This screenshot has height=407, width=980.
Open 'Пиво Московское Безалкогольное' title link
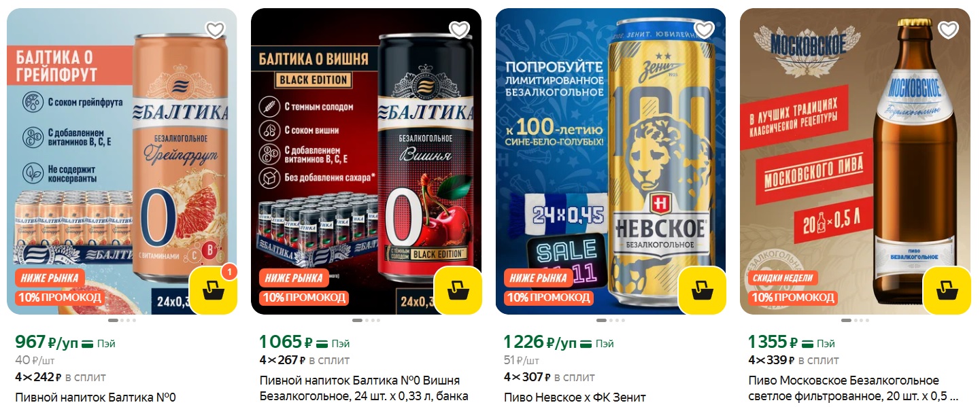click(854, 389)
